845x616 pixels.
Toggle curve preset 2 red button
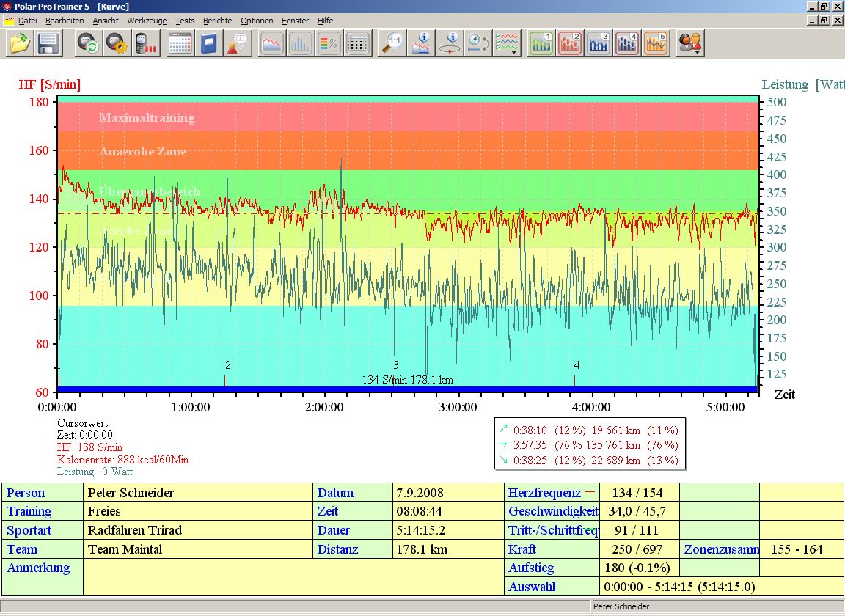coord(571,43)
